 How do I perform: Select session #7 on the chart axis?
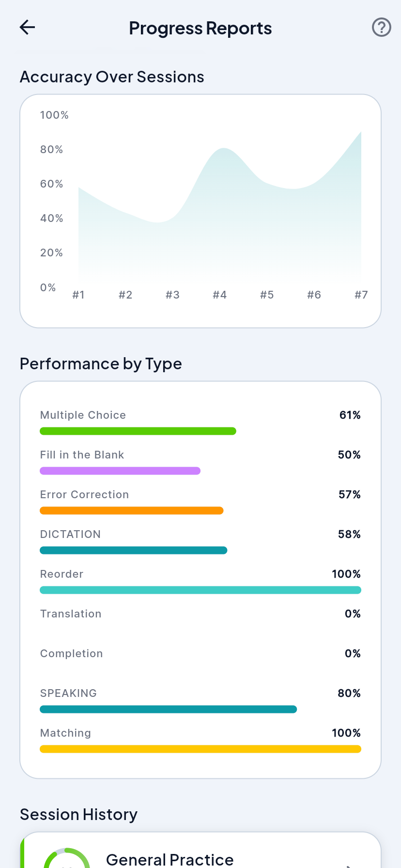pyautogui.click(x=361, y=295)
